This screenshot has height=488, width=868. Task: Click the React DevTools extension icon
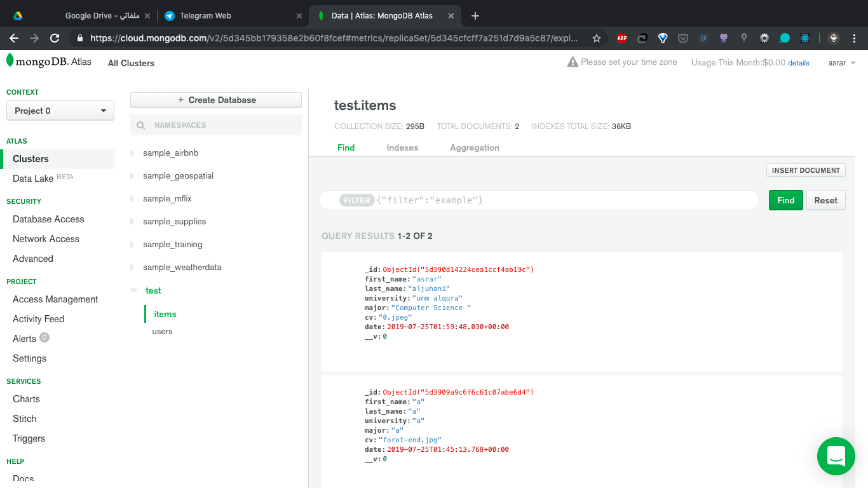pos(805,38)
